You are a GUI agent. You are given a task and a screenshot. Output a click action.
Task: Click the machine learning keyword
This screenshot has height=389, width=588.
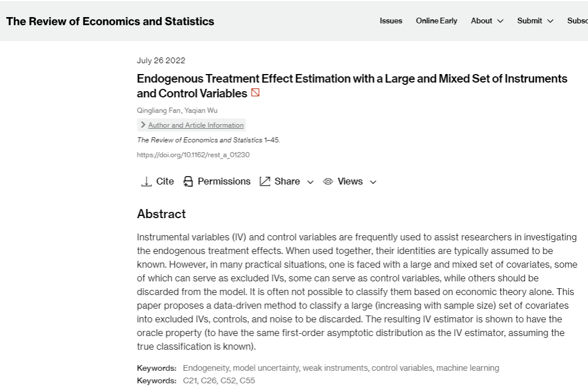pos(468,368)
